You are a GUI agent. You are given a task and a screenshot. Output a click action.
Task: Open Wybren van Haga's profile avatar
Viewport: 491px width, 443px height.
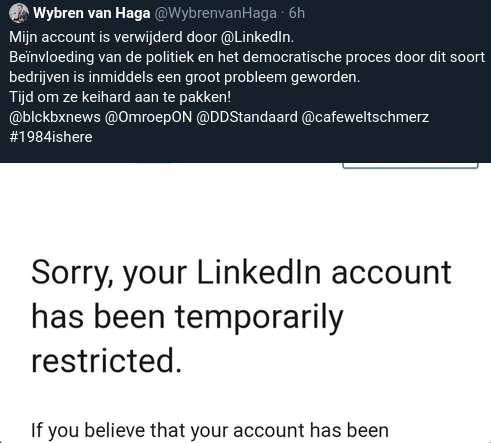tap(19, 13)
